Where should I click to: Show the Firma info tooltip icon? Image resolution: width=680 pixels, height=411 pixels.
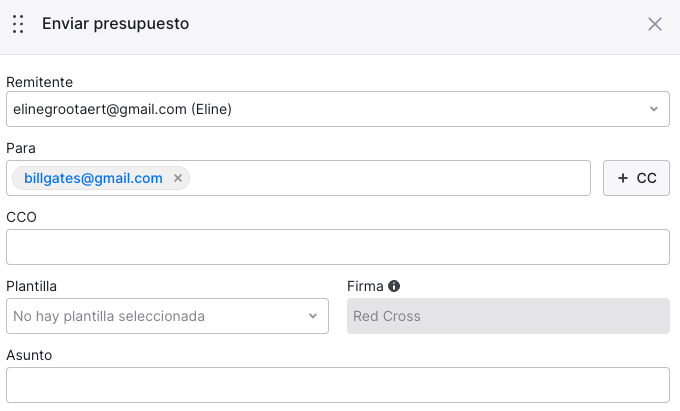pos(394,286)
